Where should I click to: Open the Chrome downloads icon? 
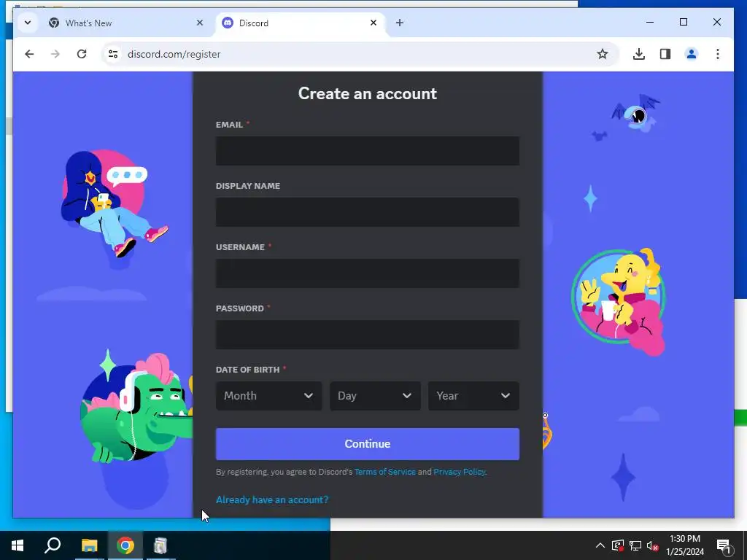[639, 54]
